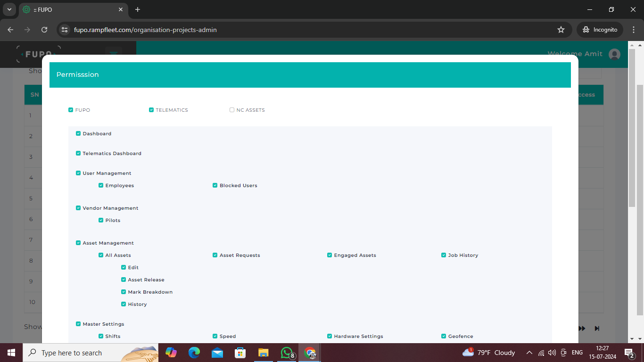The height and width of the screenshot is (362, 644).
Task: Bookmark this page via the star icon
Action: pyautogui.click(x=561, y=29)
